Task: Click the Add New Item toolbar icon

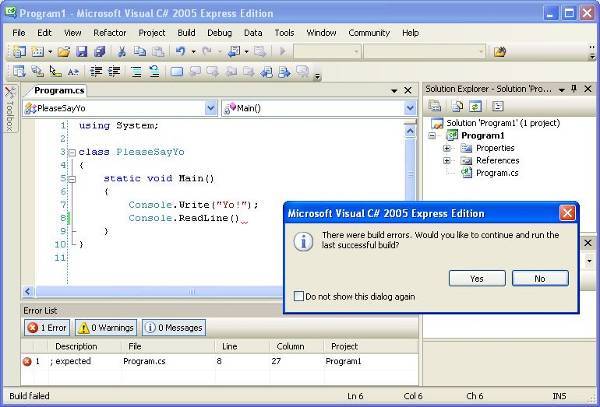Action: tap(38, 51)
